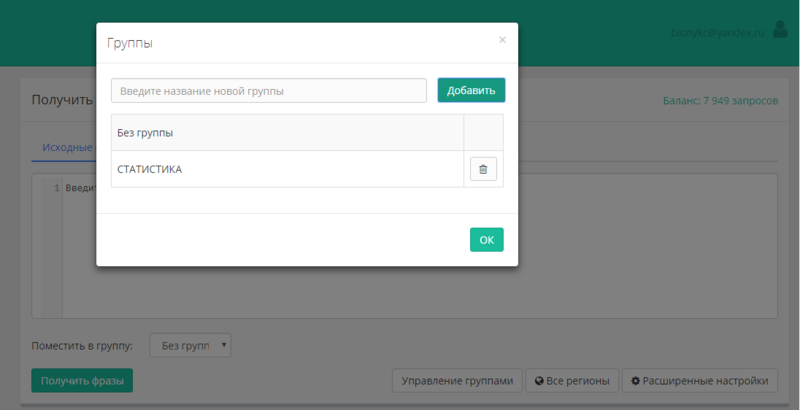Open Управление группами
Image resolution: width=800 pixels, height=410 pixels.
[x=457, y=381]
